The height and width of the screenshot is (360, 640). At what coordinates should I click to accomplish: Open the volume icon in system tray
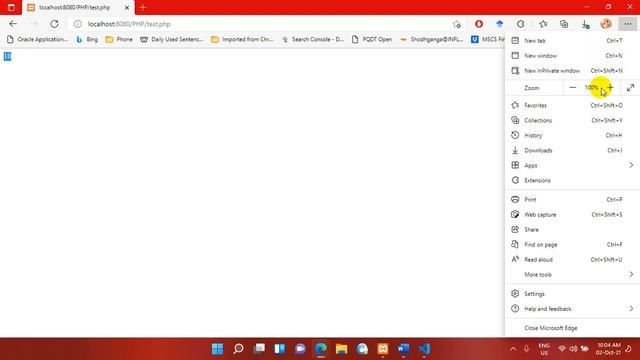[x=573, y=349]
